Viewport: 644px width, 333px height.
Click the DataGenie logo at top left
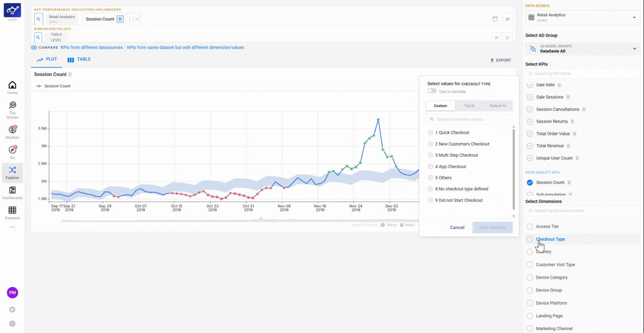tap(12, 10)
